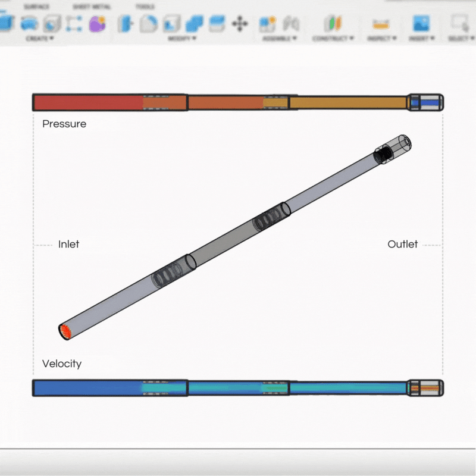
Task: Switch to the SURFACE tab
Action: pos(36,7)
